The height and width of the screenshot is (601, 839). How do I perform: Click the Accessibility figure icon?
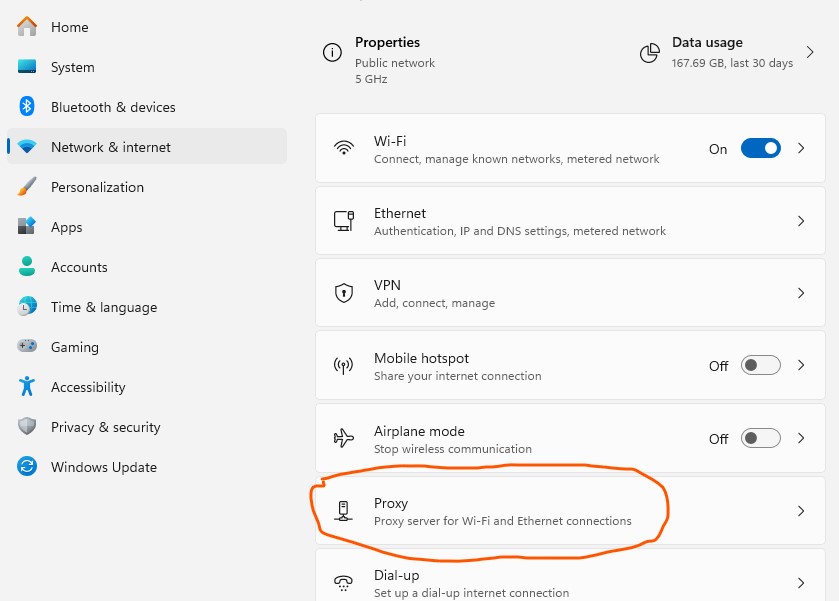pyautogui.click(x=27, y=386)
